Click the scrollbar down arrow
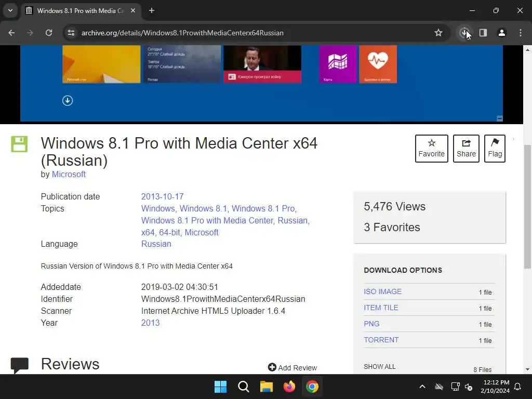The image size is (532, 399). pyautogui.click(x=527, y=369)
